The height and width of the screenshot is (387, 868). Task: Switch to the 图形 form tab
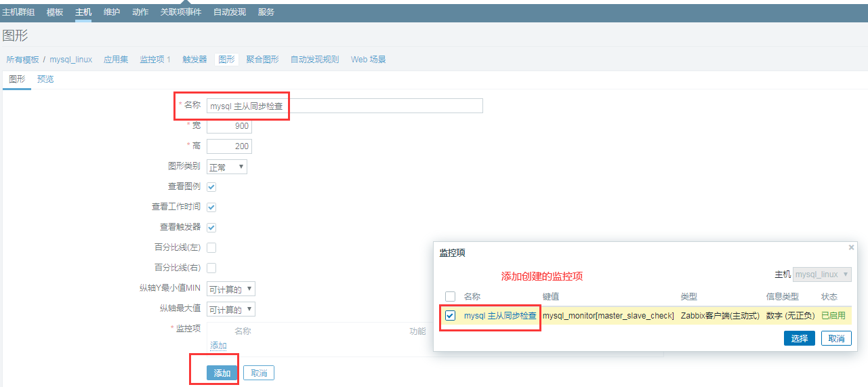pos(17,79)
